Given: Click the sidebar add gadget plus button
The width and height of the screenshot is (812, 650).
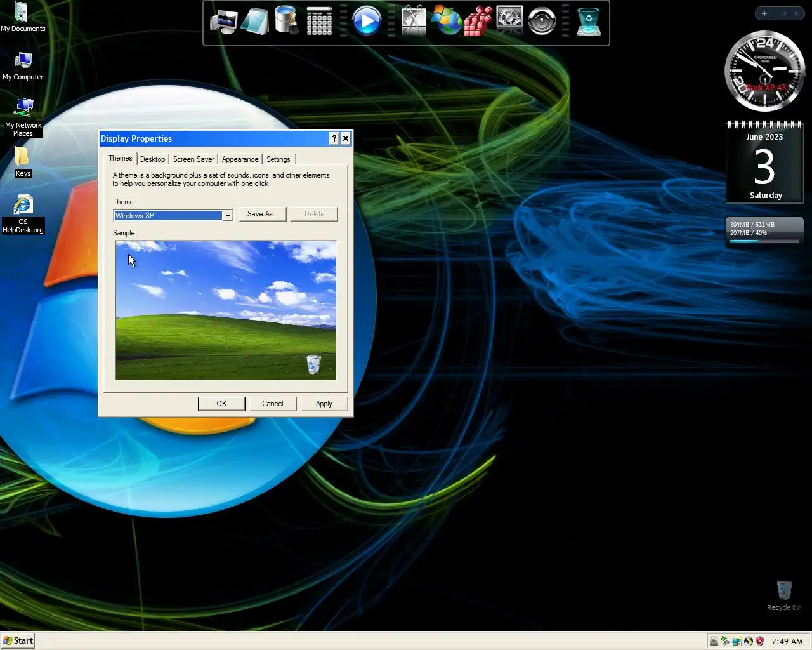Looking at the screenshot, I should [x=764, y=13].
